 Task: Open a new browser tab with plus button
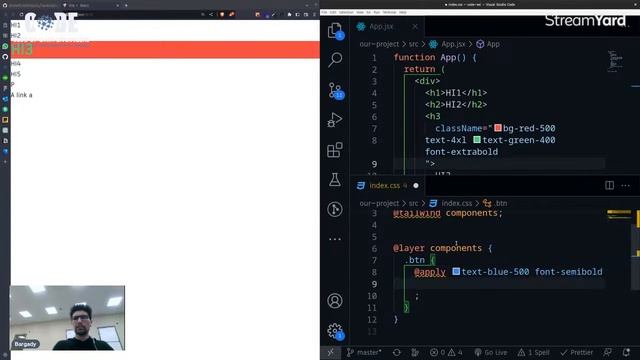pyautogui.click(x=126, y=5)
